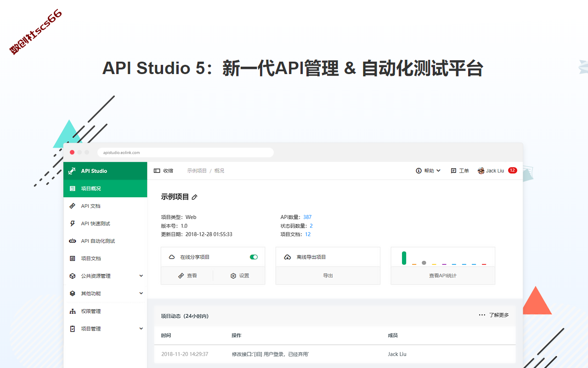
Task: Click the red window close dot
Action: (x=72, y=152)
